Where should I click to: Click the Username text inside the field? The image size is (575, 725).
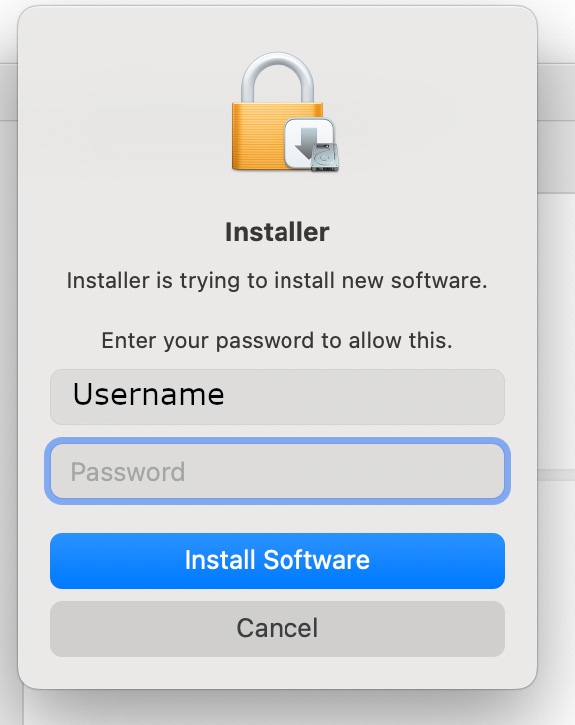click(148, 394)
